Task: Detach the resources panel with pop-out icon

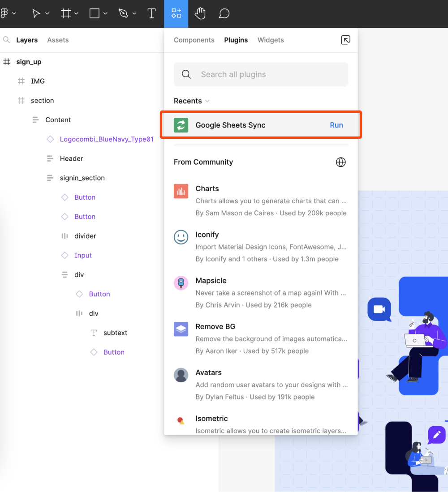Action: pyautogui.click(x=345, y=40)
